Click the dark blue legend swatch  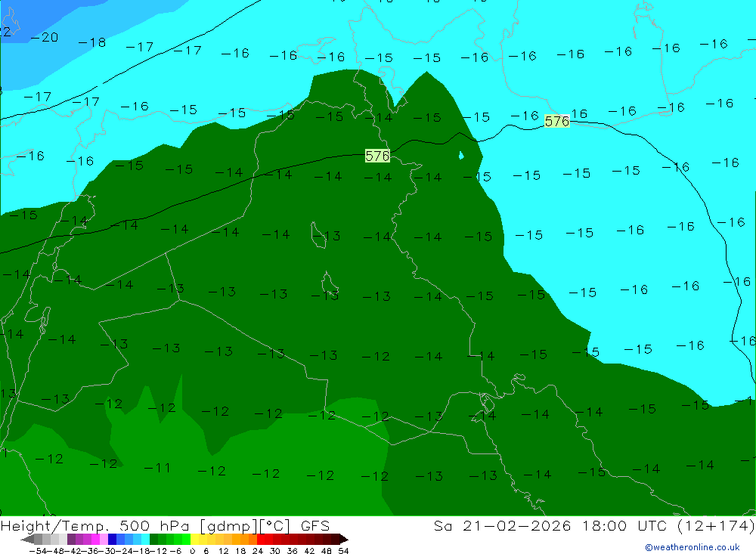[x=113, y=540]
